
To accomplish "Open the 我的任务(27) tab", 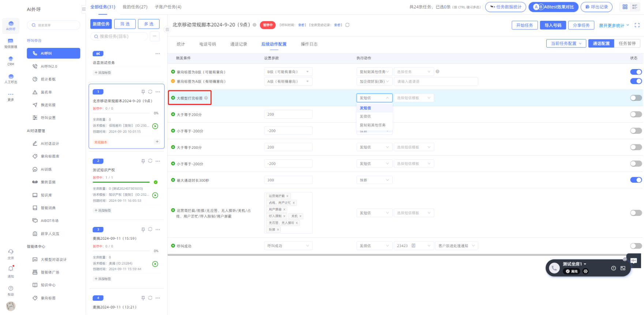I will 135,7.
